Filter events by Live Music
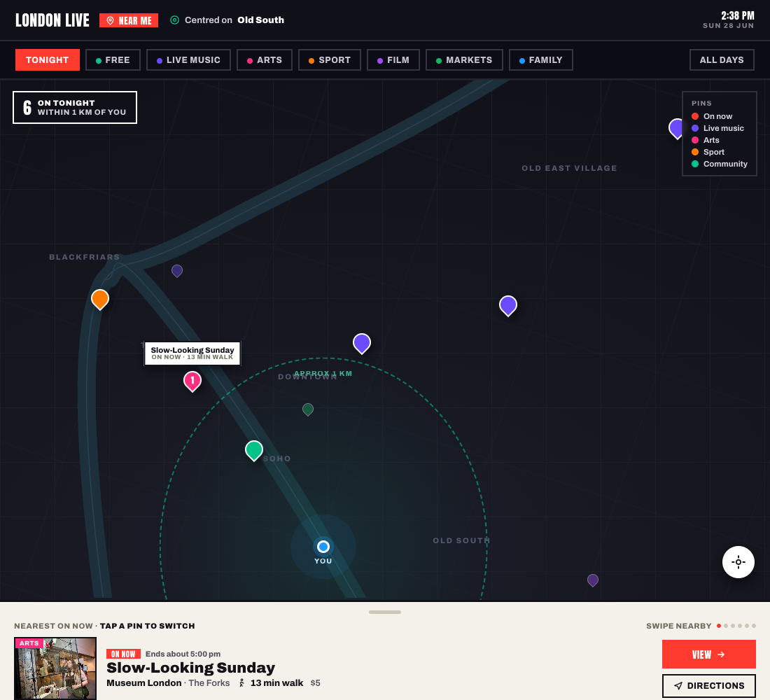This screenshot has height=700, width=770. click(188, 60)
